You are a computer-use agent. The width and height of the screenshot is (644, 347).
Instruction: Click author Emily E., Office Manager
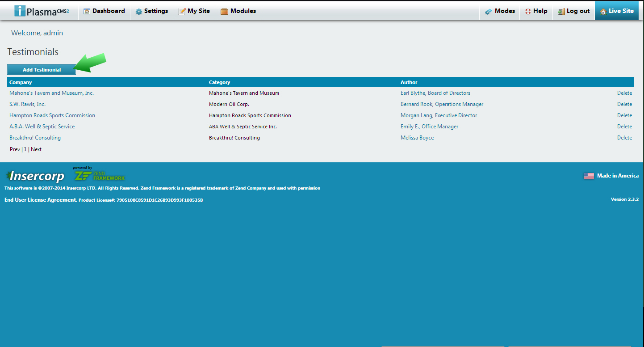point(429,127)
